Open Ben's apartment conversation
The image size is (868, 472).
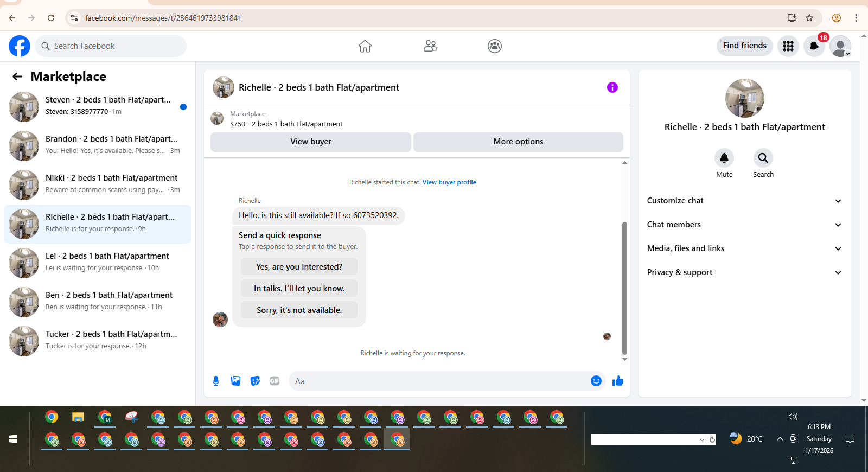[x=98, y=302]
